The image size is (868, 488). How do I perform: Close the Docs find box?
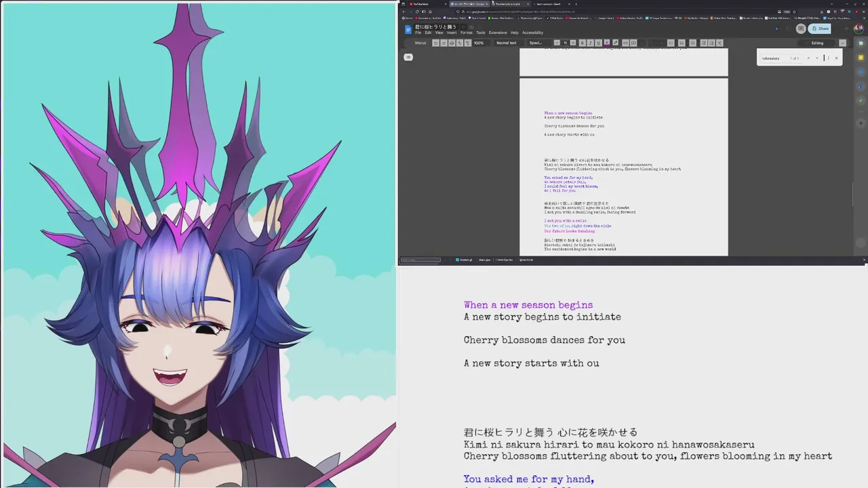pyautogui.click(x=836, y=58)
